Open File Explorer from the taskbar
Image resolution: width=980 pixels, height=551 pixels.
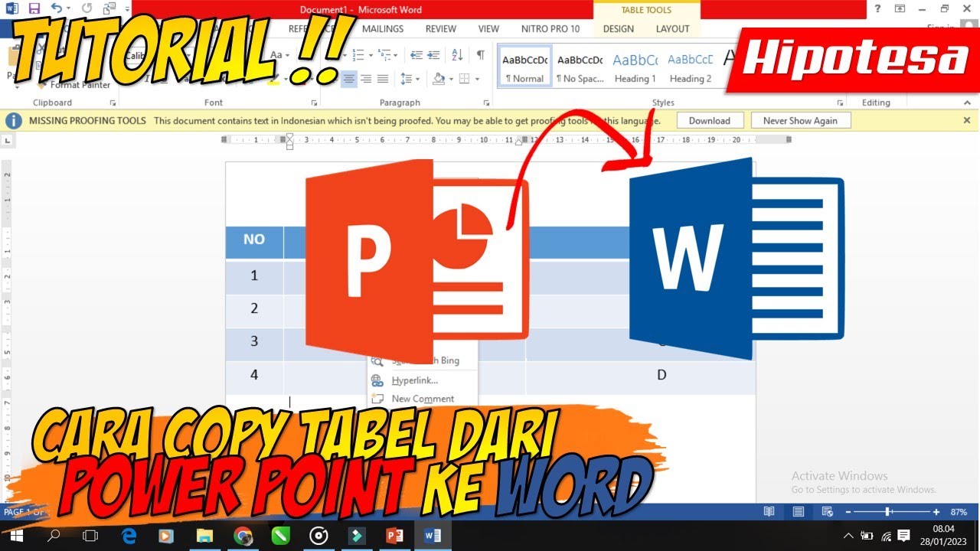click(x=204, y=536)
